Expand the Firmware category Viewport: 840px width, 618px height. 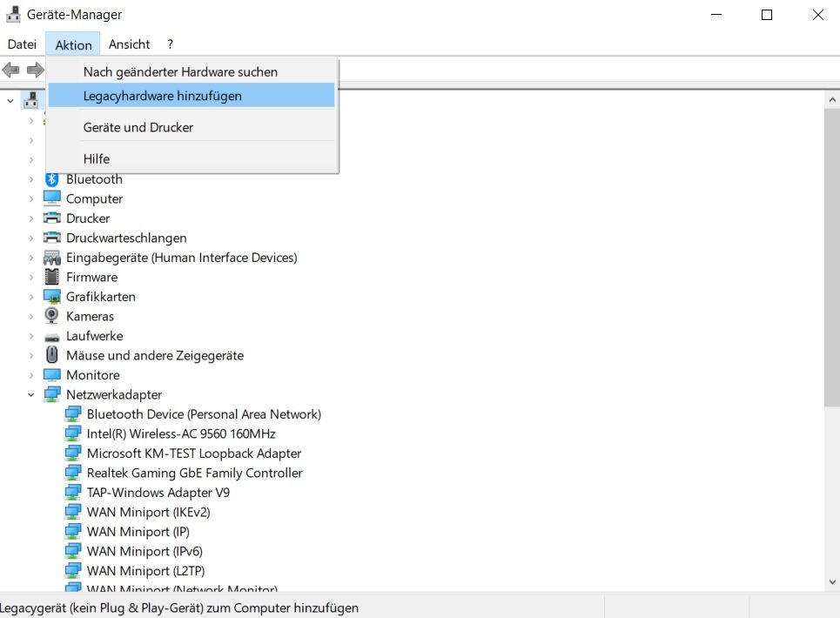click(x=31, y=278)
